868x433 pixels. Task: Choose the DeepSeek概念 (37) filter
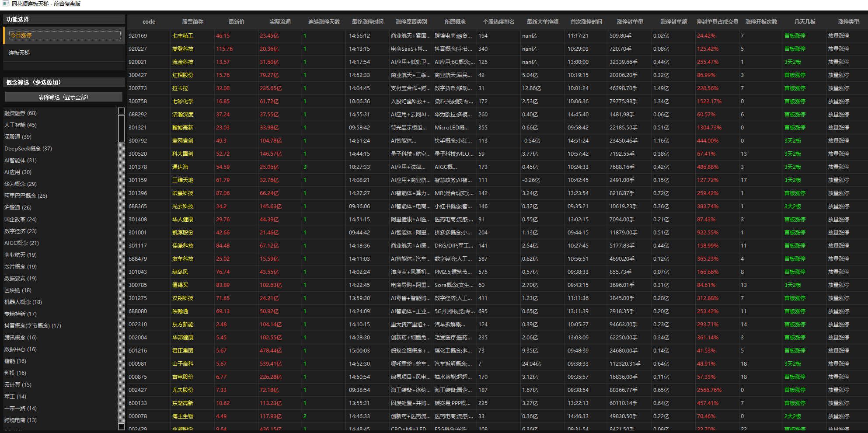pos(28,149)
